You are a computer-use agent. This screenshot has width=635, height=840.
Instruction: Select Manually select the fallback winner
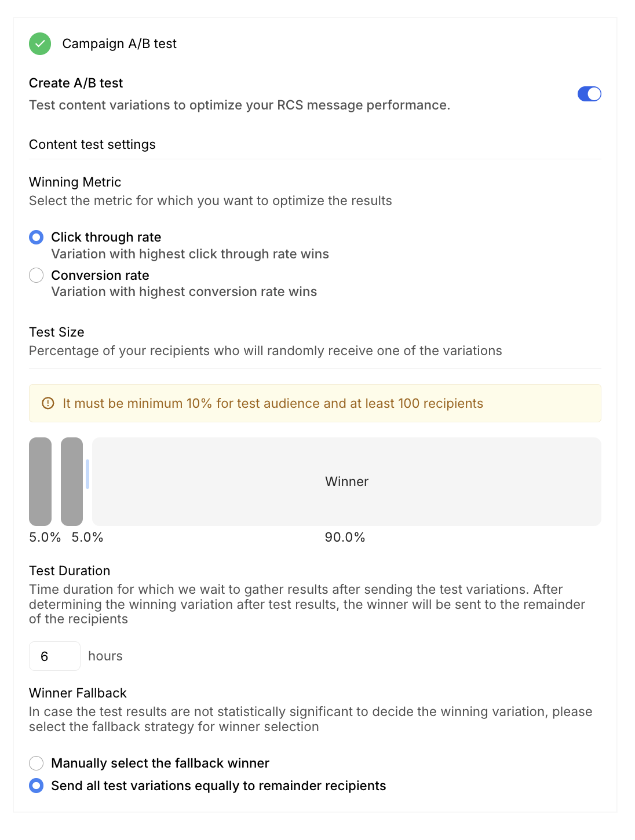point(37,763)
